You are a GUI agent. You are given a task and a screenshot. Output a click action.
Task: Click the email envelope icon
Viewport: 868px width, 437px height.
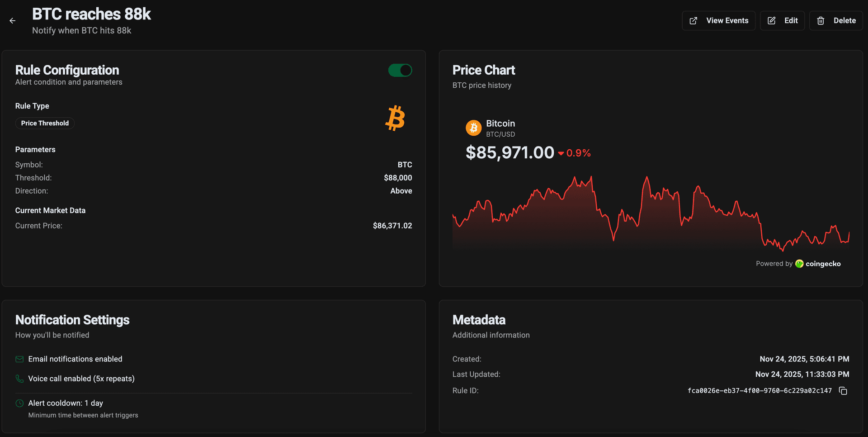(x=19, y=359)
